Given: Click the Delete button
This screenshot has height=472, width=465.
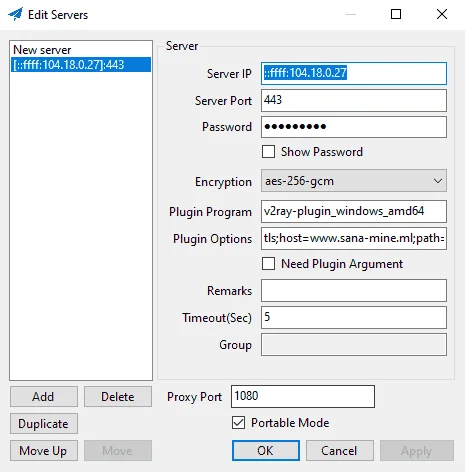Looking at the screenshot, I should 118,396.
